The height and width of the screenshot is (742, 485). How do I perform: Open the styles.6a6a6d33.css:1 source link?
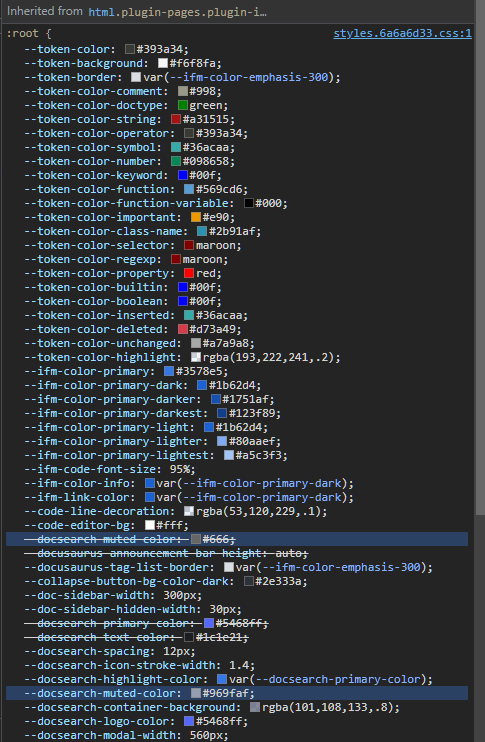click(402, 34)
